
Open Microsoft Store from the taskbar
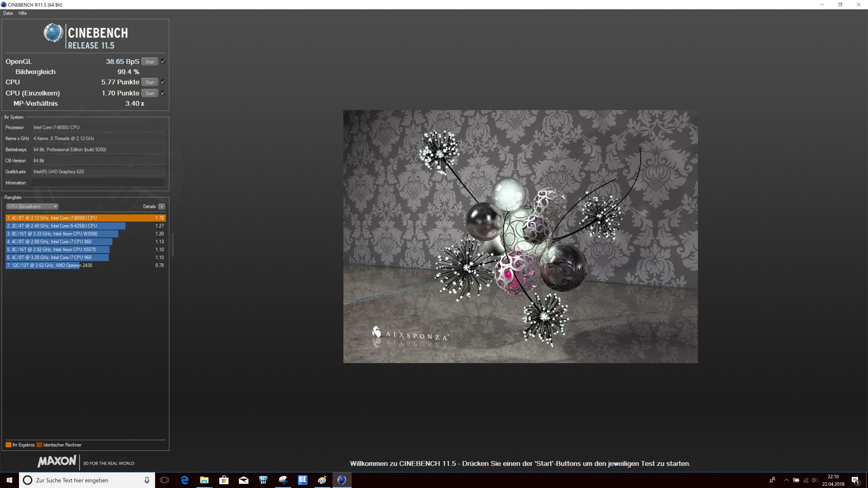224,480
